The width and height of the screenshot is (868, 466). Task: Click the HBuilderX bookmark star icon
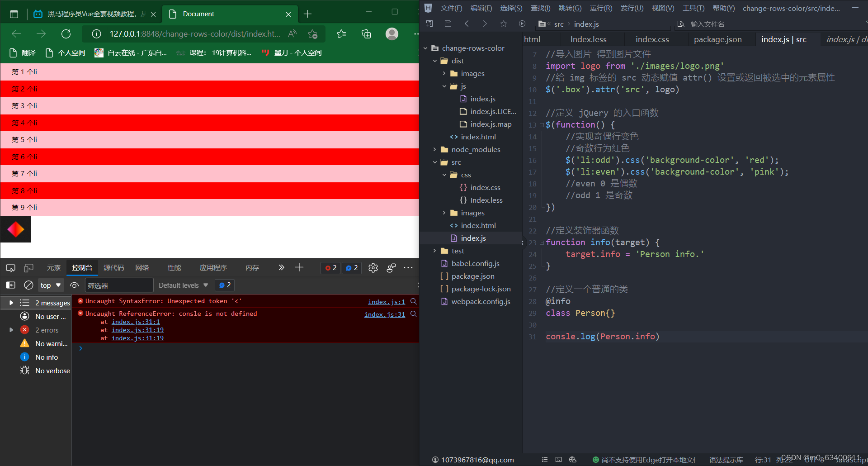pos(503,24)
